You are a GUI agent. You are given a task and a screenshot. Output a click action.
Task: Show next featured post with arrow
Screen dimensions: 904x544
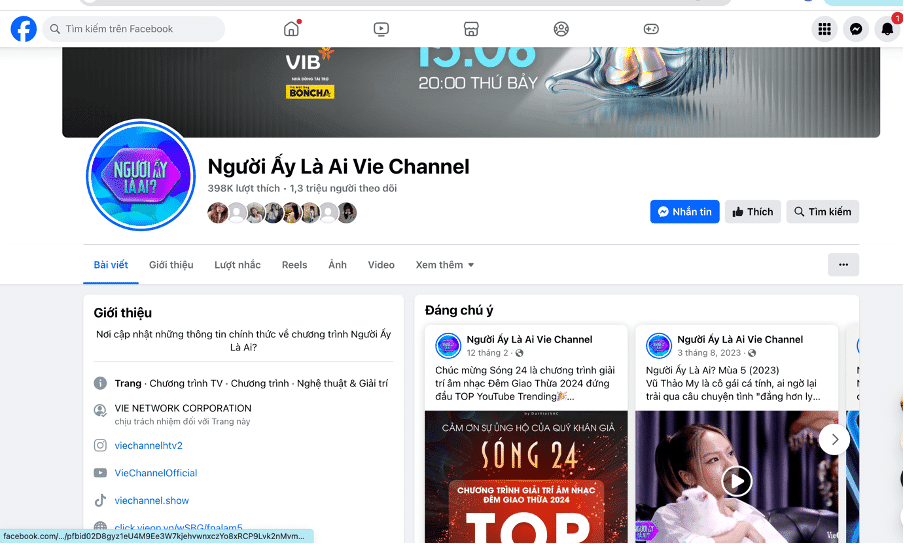834,440
